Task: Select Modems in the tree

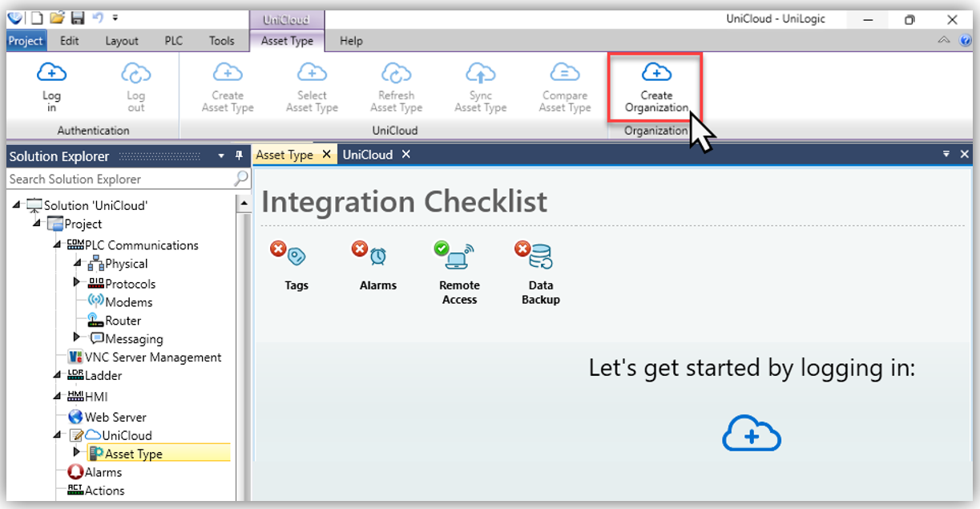Action: click(128, 302)
